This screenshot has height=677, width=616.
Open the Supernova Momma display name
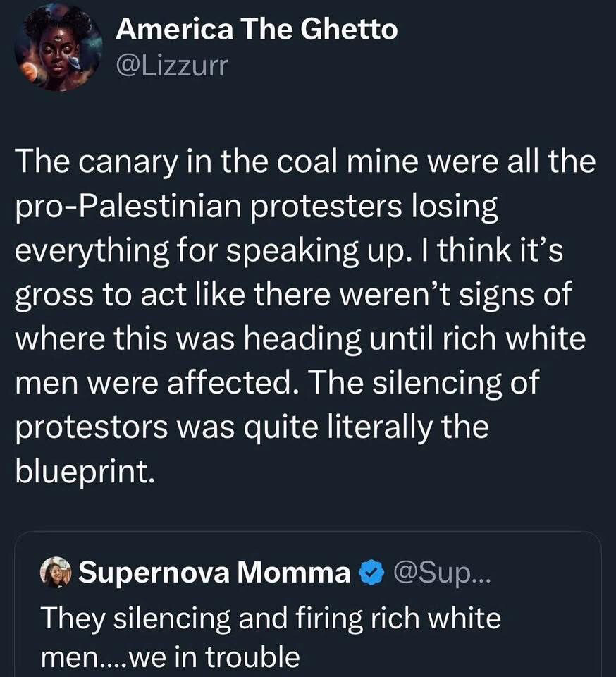[x=214, y=573]
